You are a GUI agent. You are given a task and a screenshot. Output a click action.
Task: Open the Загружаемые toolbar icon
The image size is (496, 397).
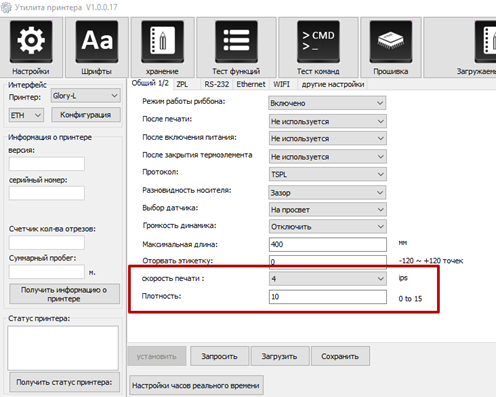pyautogui.click(x=485, y=42)
